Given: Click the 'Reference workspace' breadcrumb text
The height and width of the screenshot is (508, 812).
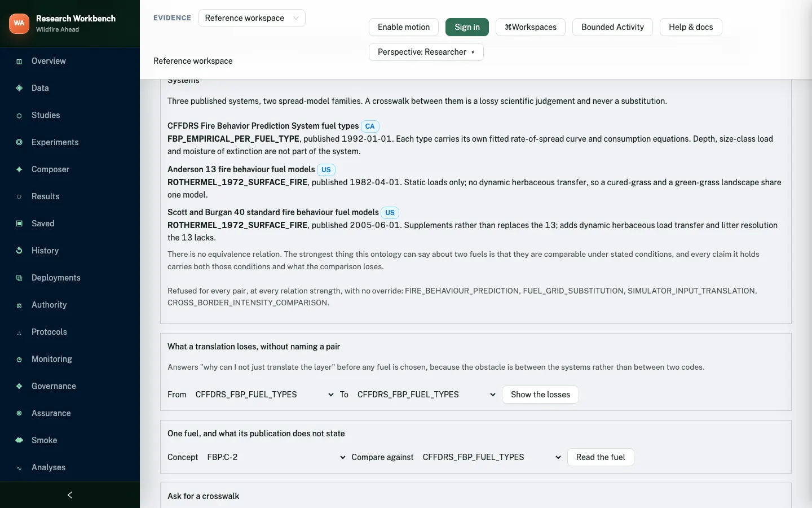Looking at the screenshot, I should coord(193,61).
